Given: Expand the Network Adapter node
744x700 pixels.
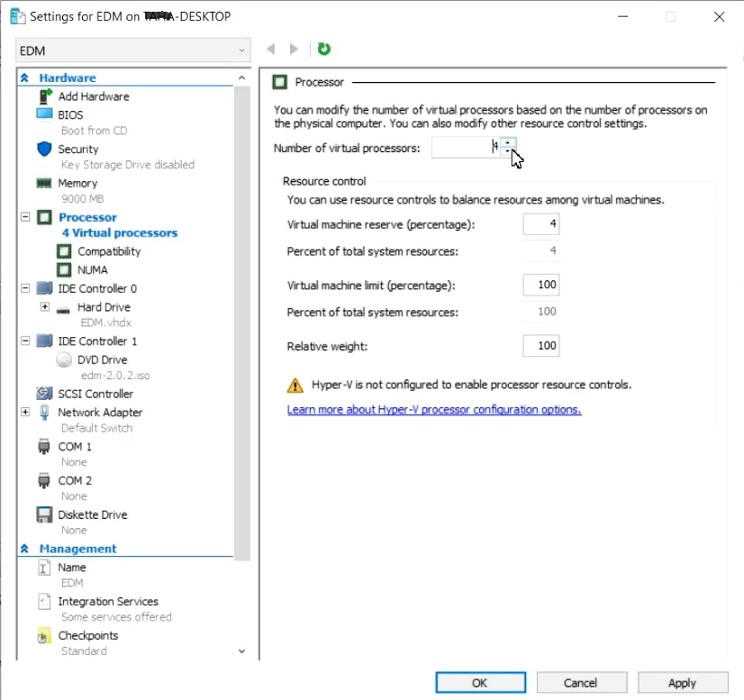Looking at the screenshot, I should (25, 412).
